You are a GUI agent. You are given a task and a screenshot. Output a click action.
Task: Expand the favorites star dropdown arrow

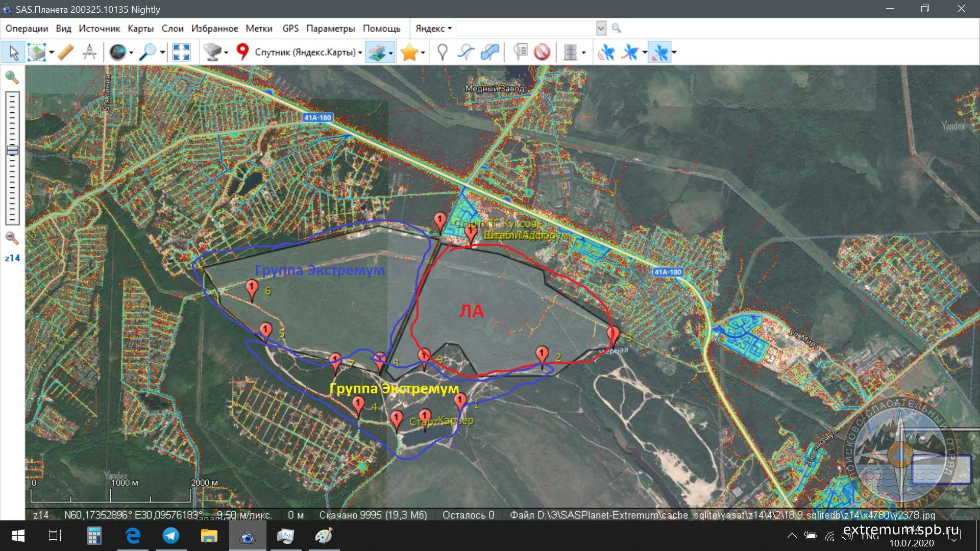423,53
